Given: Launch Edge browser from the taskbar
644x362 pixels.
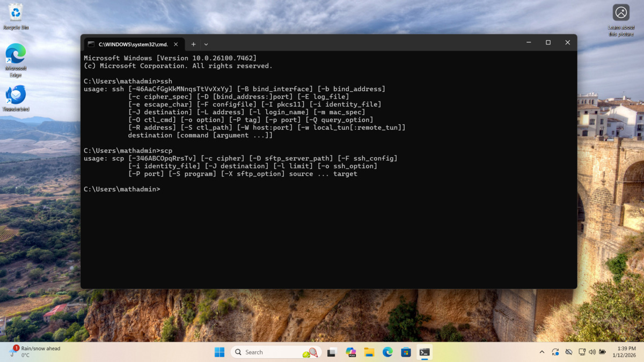Looking at the screenshot, I should [387, 352].
